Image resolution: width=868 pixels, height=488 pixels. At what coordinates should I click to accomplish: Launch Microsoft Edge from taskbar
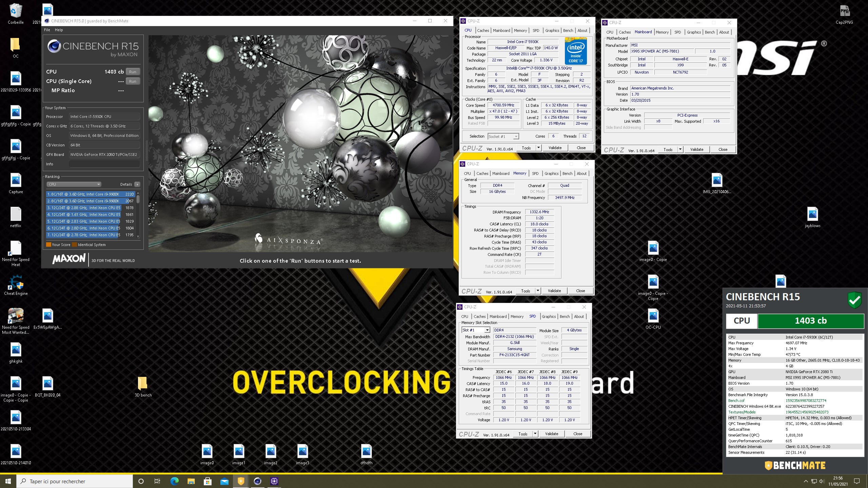tap(174, 481)
